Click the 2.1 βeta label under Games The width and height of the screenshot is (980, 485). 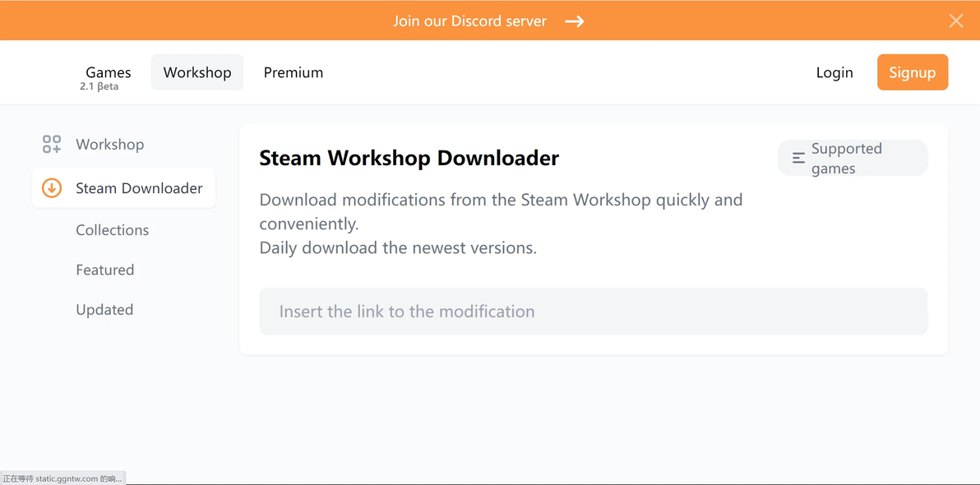click(99, 87)
